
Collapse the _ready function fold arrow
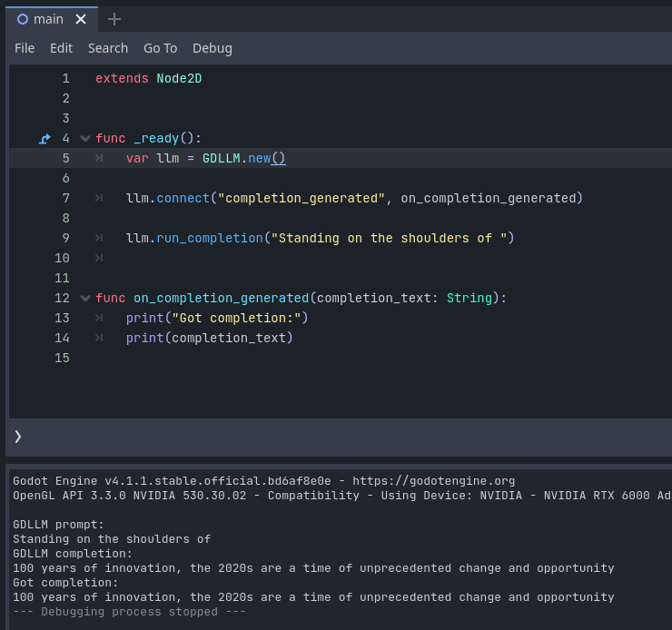point(85,138)
